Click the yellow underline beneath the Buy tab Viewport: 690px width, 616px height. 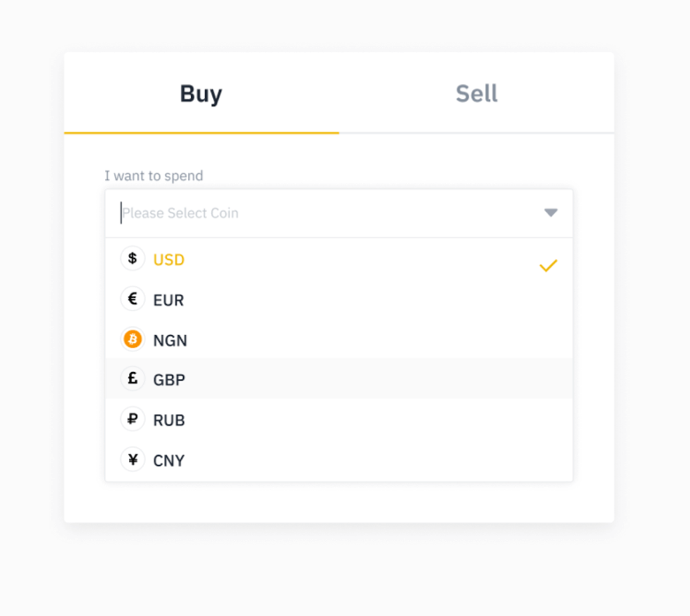[x=201, y=133]
